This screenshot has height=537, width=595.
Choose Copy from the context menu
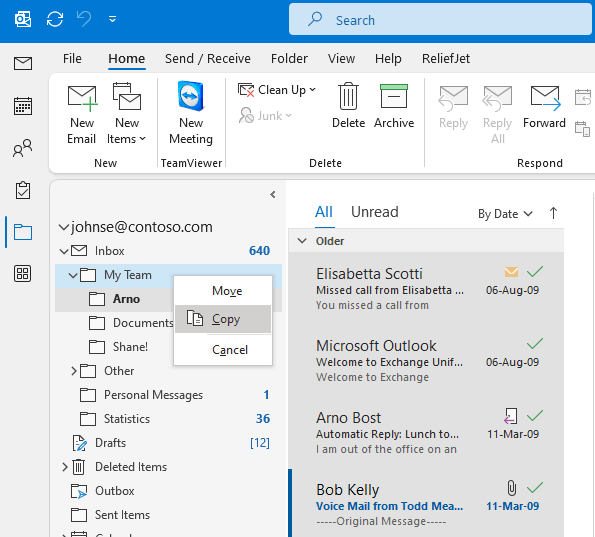coord(223,319)
